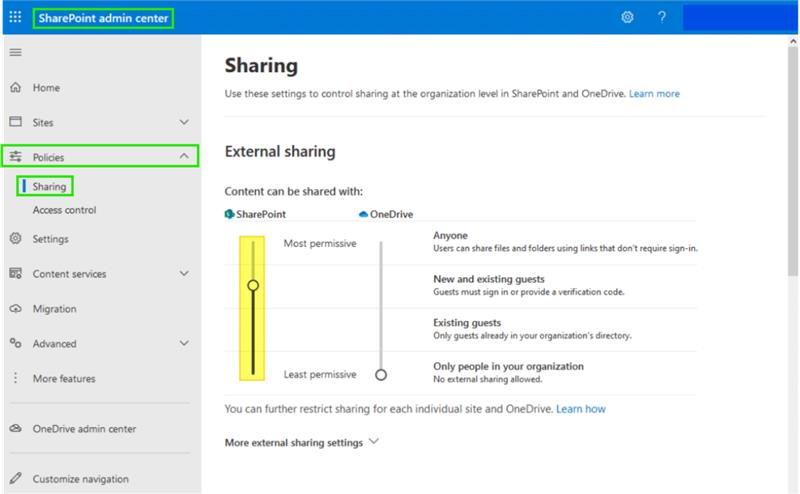The width and height of the screenshot is (800, 494).
Task: Expand the Sites chevron
Action: (x=184, y=122)
